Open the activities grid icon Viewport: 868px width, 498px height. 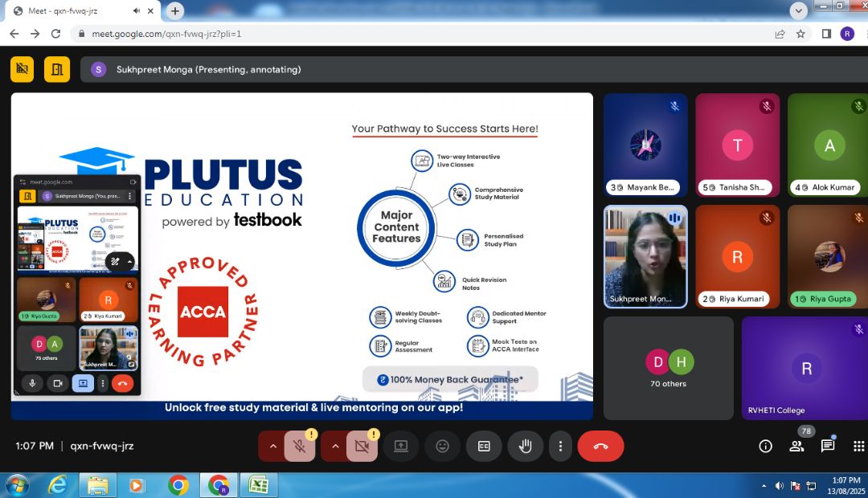(x=858, y=447)
